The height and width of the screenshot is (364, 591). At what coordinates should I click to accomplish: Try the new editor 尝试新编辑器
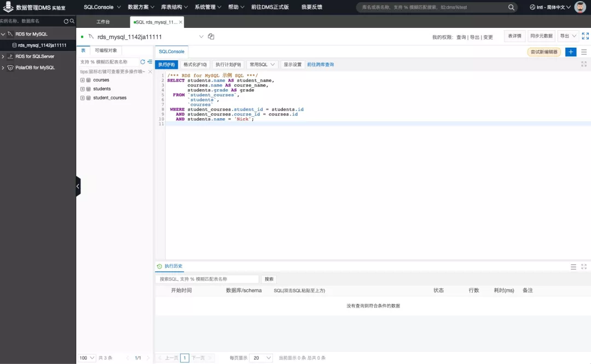pyautogui.click(x=544, y=52)
